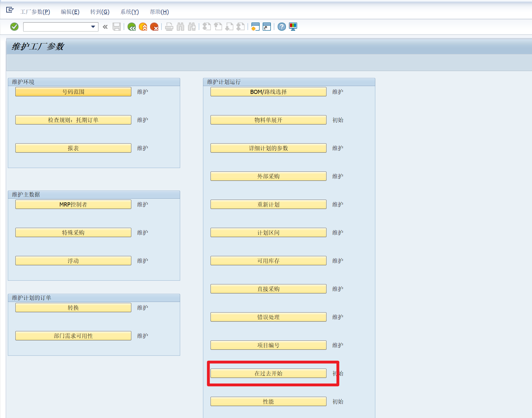Click the 维护工厂参数 screen title
This screenshot has height=418, width=532.
click(x=38, y=47)
